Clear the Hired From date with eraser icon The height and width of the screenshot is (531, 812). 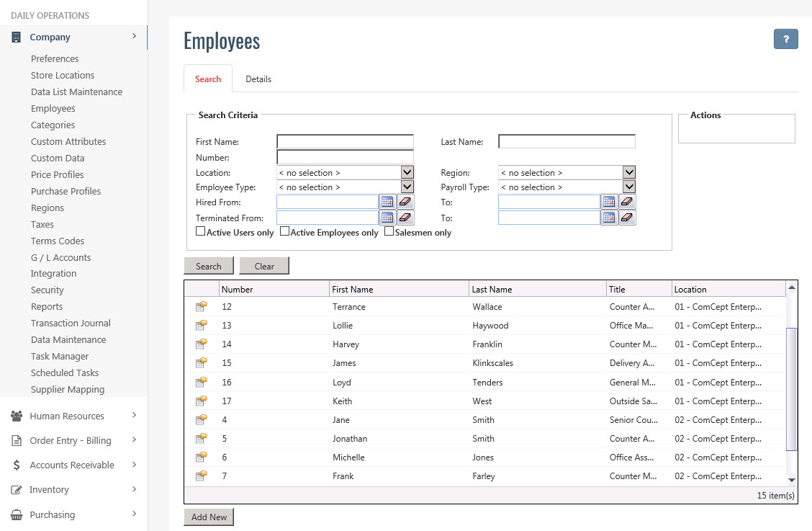[405, 202]
